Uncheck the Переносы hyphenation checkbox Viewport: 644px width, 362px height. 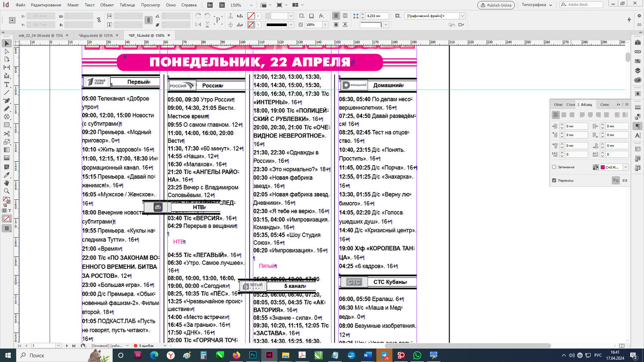pyautogui.click(x=554, y=181)
